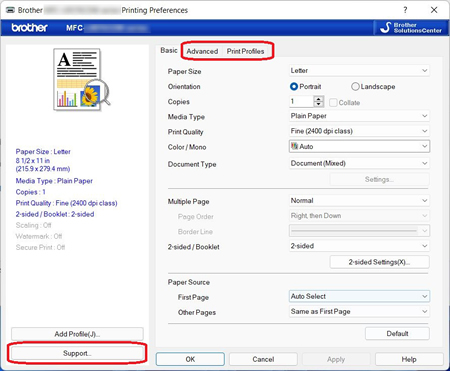450x371 pixels.
Task: Confirm with the OK button
Action: [x=190, y=359]
